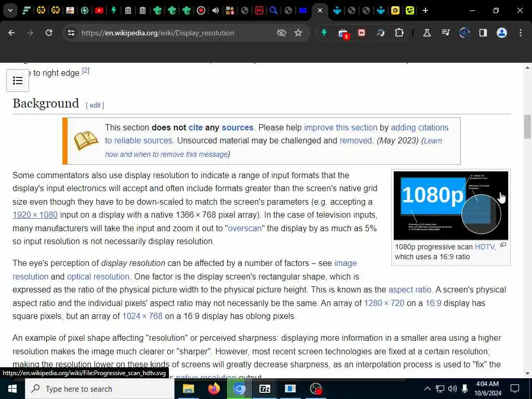532x399 pixels.
Task: Open File Explorer from the taskbar
Action: pyautogui.click(x=188, y=389)
